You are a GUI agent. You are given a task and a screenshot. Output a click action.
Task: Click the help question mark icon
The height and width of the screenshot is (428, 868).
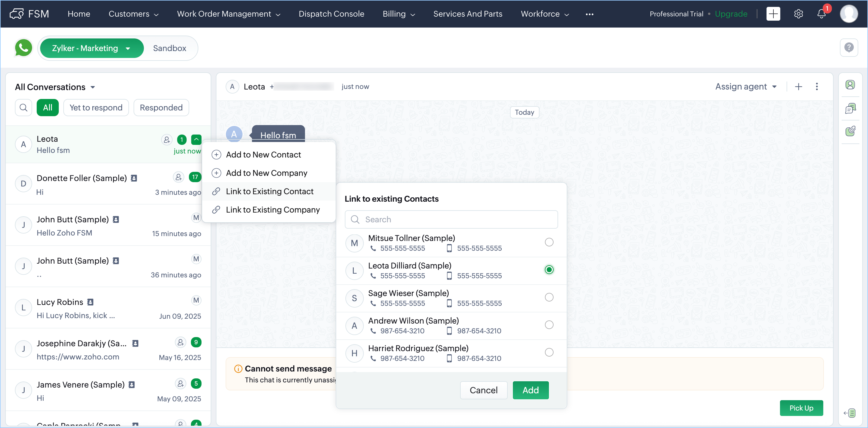point(849,48)
